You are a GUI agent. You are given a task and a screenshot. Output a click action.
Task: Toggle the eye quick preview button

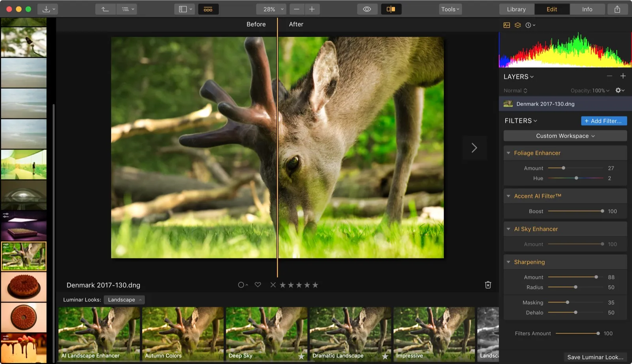click(367, 9)
